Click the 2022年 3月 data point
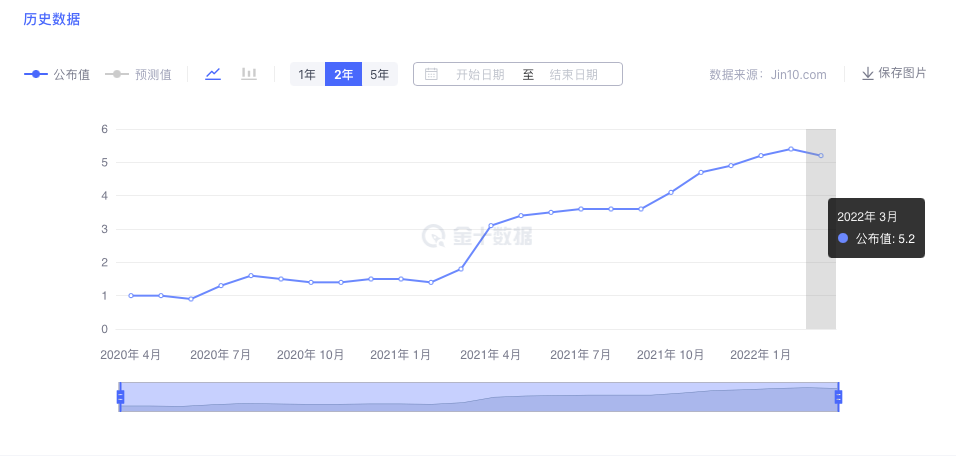This screenshot has height=456, width=956. click(x=821, y=155)
